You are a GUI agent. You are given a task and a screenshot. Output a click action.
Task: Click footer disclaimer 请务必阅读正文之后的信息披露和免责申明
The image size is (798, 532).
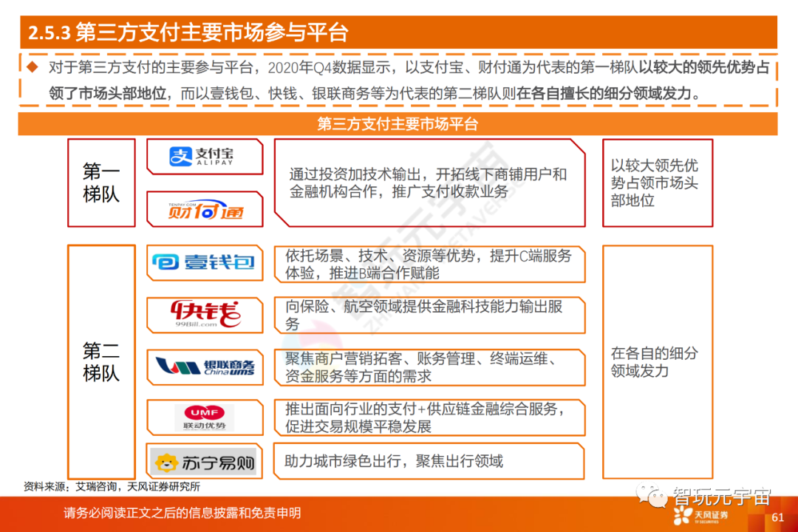coord(183,513)
